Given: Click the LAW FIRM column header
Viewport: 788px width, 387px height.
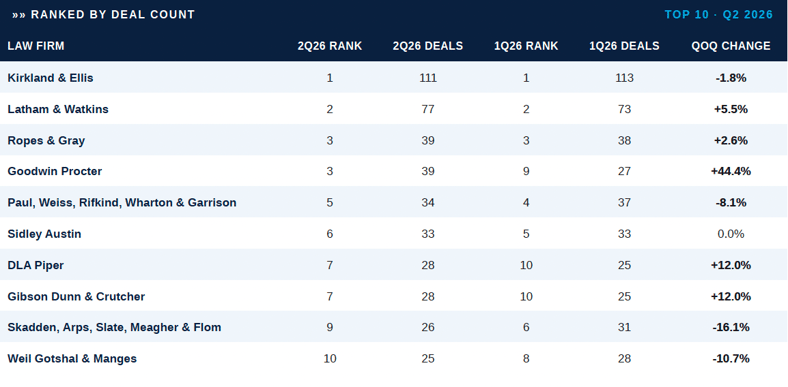Looking at the screenshot, I should tap(36, 46).
